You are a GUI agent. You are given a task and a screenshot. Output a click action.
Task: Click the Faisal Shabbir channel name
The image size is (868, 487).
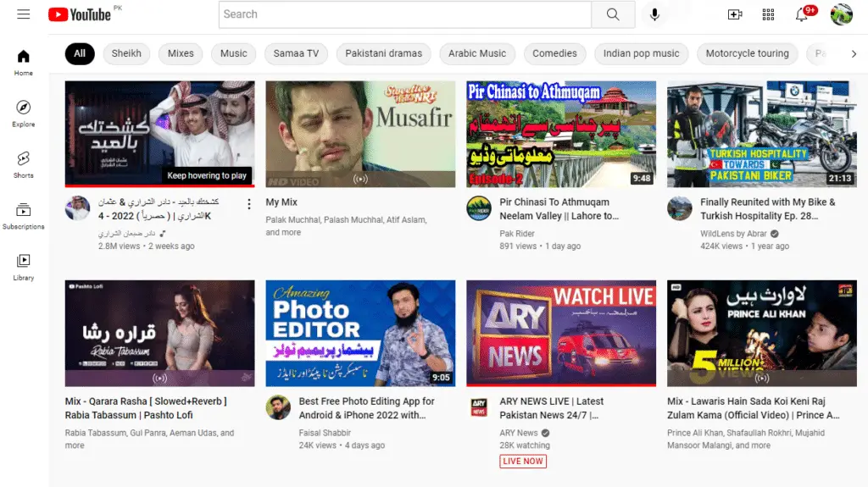coord(325,433)
